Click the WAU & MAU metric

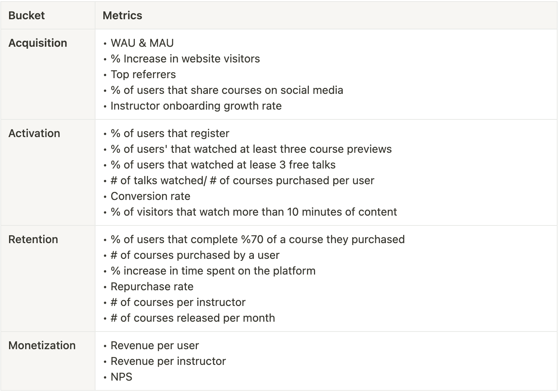pyautogui.click(x=142, y=43)
